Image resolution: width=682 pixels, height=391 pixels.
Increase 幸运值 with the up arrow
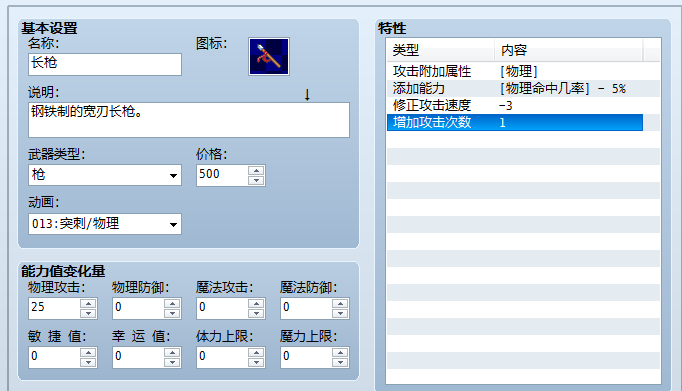coord(172,352)
